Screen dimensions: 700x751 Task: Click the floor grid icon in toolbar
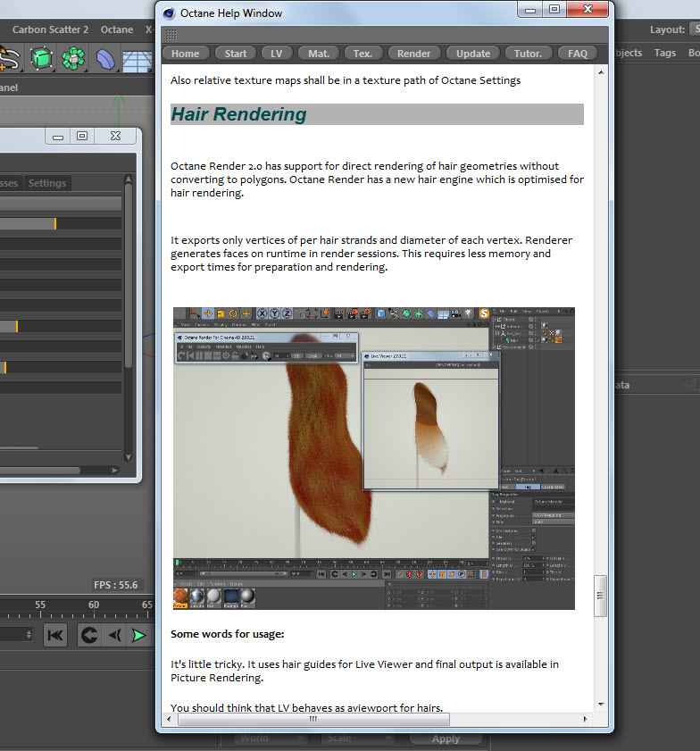(x=137, y=61)
